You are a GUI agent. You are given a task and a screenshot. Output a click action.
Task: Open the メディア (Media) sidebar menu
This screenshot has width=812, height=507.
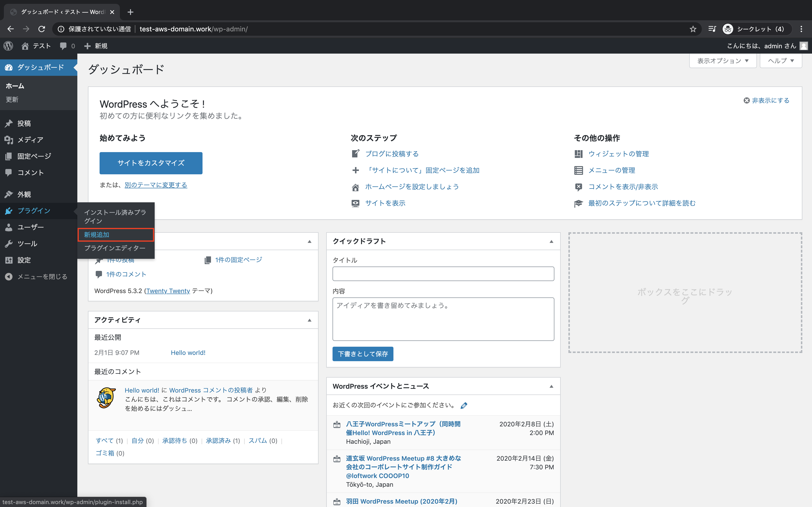point(30,140)
